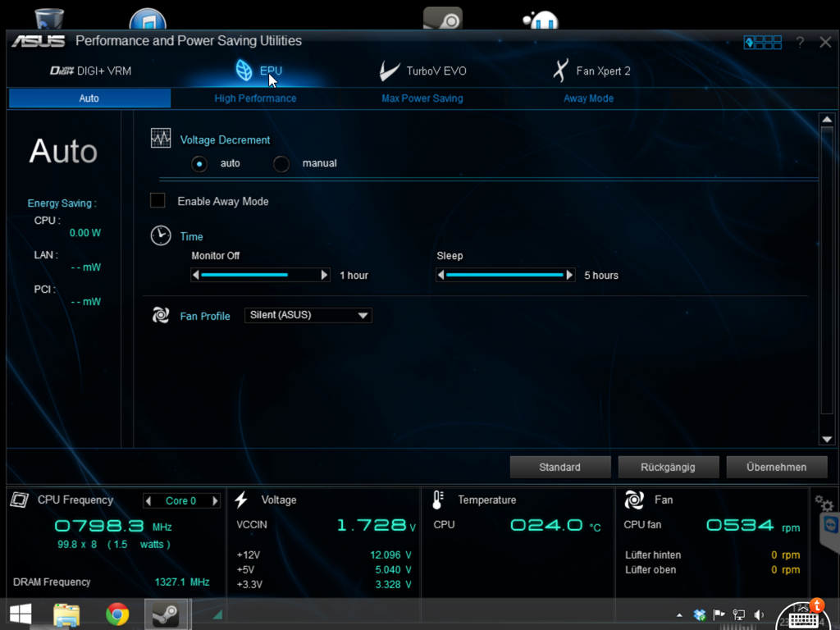Enable Away Mode checkbox
This screenshot has width=840, height=630.
(157, 200)
